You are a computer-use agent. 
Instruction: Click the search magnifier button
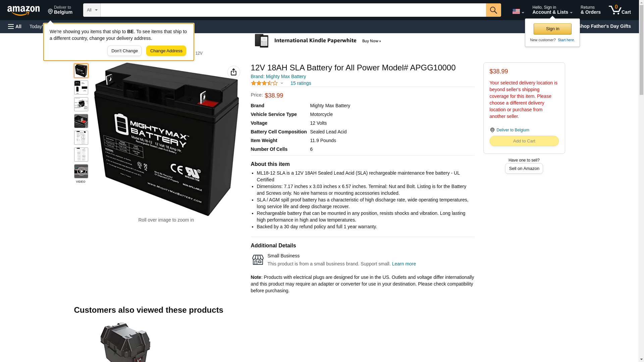click(x=493, y=10)
